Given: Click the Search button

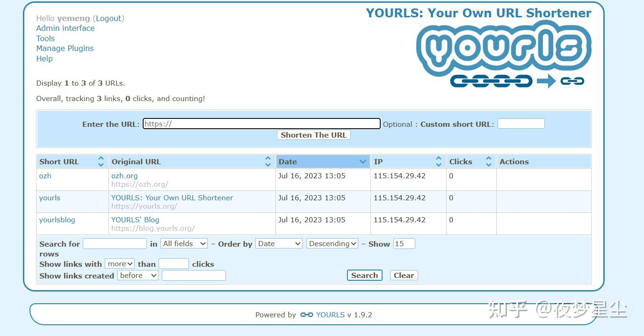Looking at the screenshot, I should [x=364, y=275].
